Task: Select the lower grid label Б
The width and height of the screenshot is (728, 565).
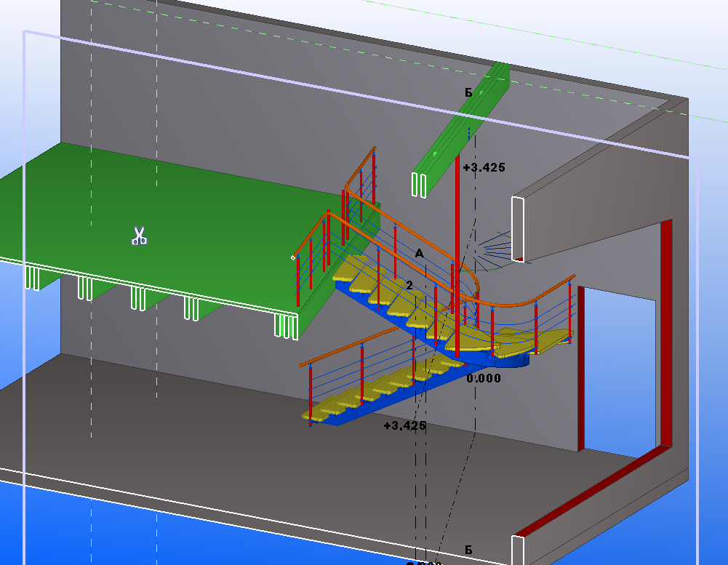Action: [468, 550]
